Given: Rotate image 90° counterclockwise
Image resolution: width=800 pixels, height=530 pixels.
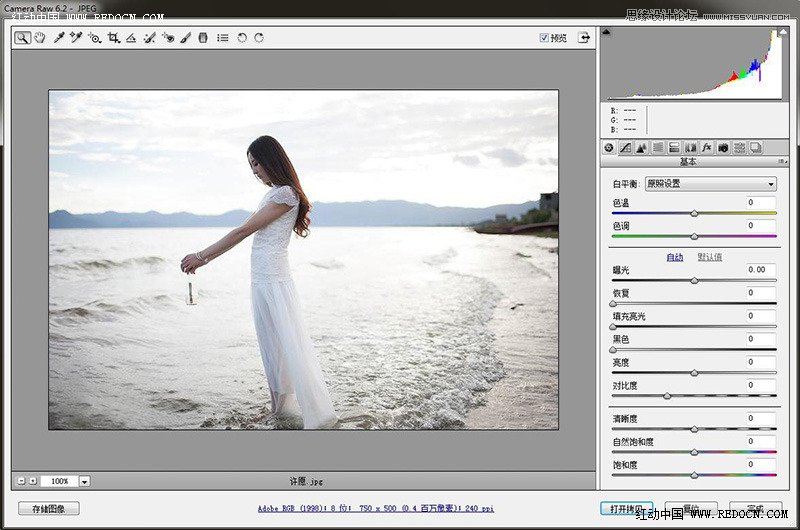Looking at the screenshot, I should point(241,38).
